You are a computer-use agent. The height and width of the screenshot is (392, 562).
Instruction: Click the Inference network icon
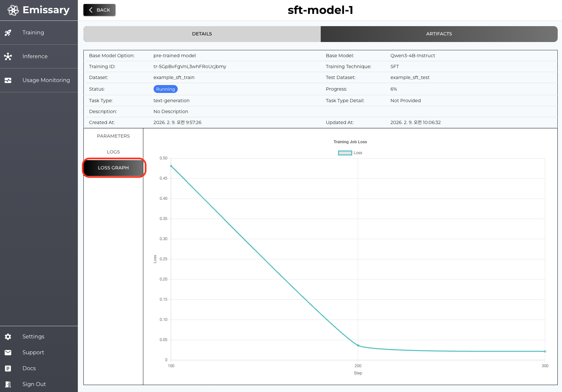tap(8, 57)
